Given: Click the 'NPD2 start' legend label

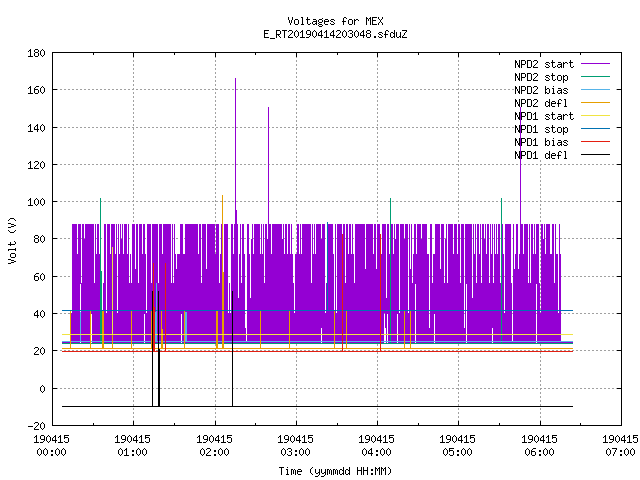Looking at the screenshot, I should tap(544, 64).
